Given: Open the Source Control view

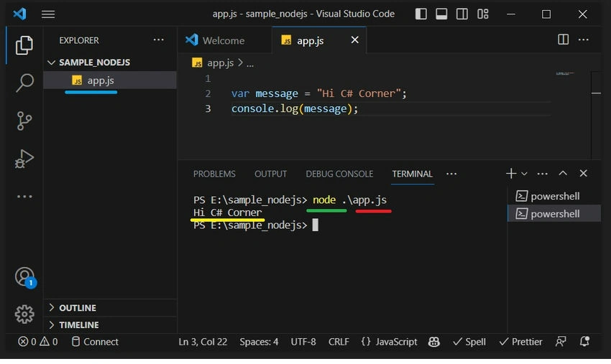Looking at the screenshot, I should pyautogui.click(x=24, y=121).
